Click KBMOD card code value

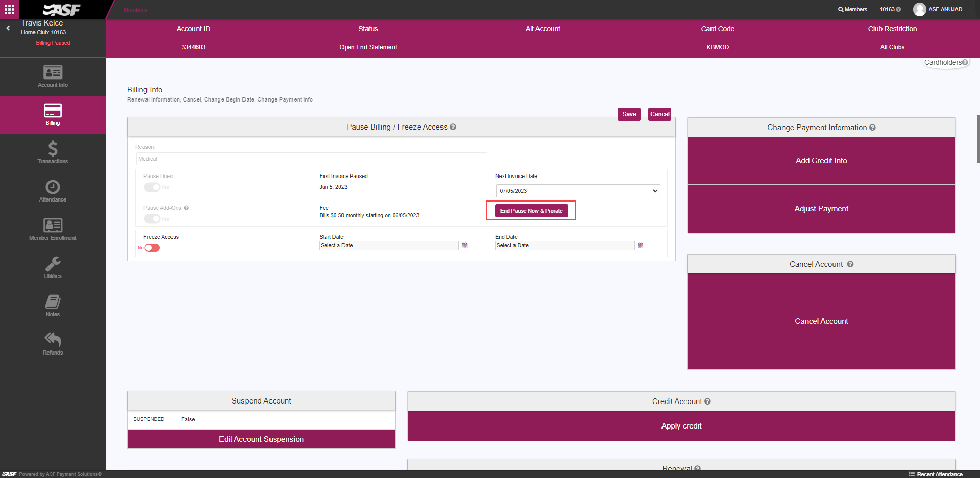point(718,47)
